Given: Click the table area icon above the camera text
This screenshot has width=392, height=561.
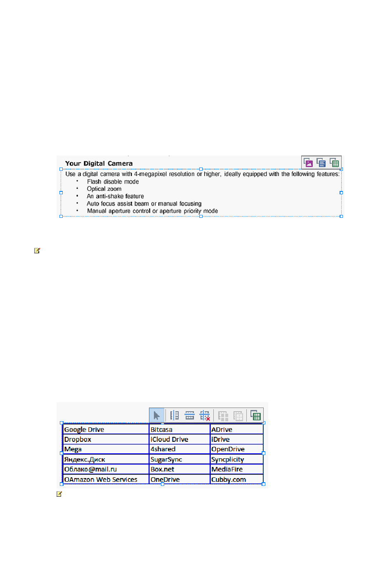Looking at the screenshot, I should pos(334,163).
